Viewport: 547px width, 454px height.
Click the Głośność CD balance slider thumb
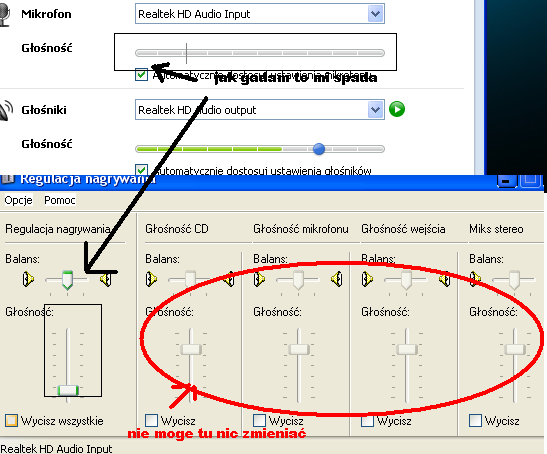coord(190,280)
